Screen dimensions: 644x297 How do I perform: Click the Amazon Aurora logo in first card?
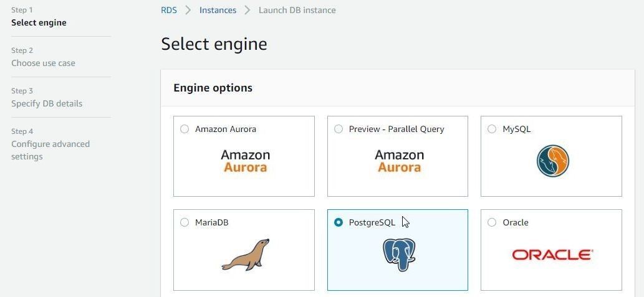[x=245, y=161]
